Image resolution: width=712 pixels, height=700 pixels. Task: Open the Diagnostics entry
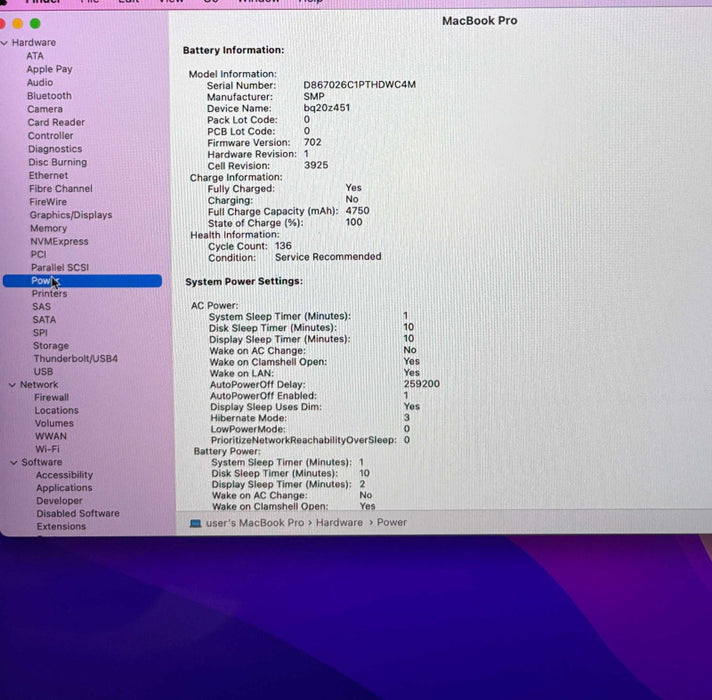click(55, 149)
